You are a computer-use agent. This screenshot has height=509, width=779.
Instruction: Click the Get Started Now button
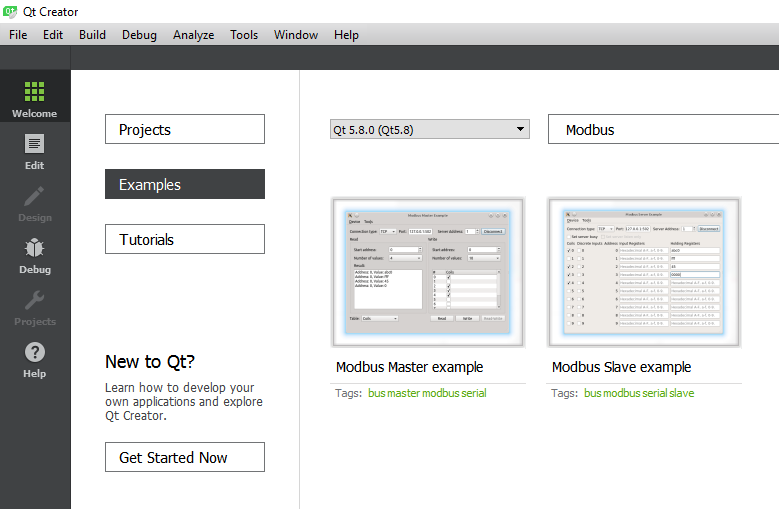(185, 457)
